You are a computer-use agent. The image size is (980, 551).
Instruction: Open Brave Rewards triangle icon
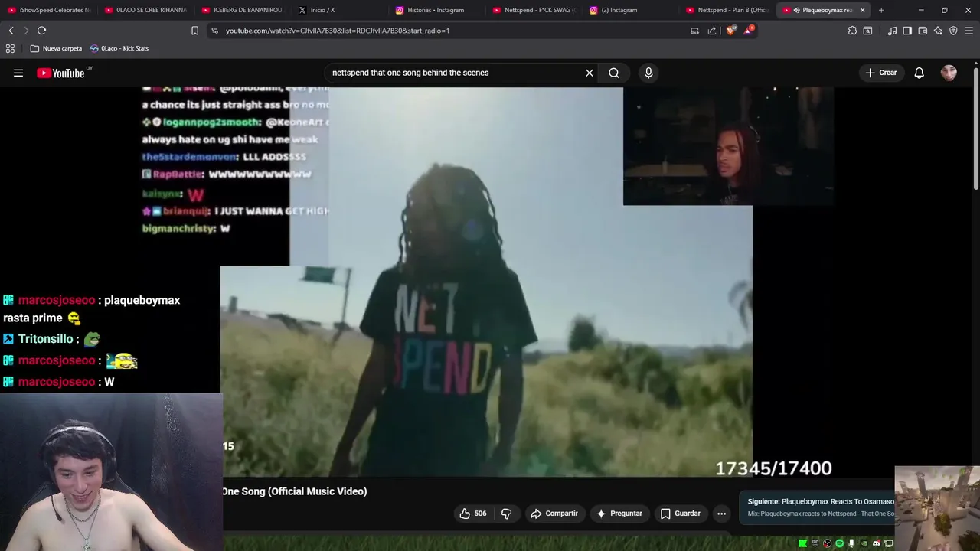pyautogui.click(x=748, y=31)
